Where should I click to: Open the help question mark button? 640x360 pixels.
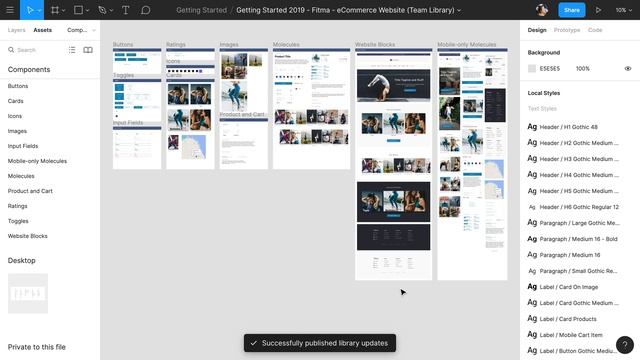coord(625,344)
